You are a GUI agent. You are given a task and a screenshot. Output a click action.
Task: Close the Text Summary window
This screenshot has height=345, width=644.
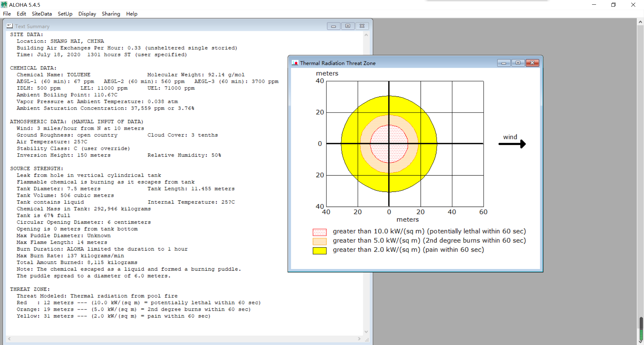click(x=362, y=26)
